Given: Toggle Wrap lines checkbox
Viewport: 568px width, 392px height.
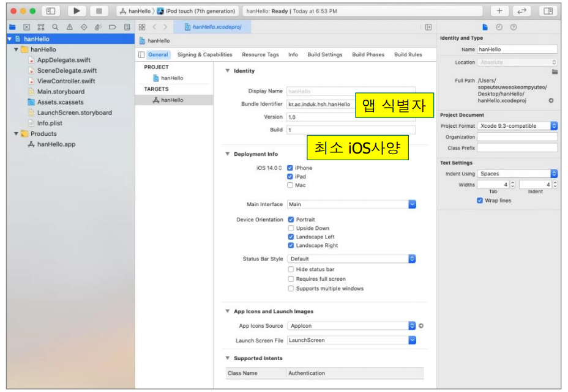Looking at the screenshot, I should [x=480, y=201].
